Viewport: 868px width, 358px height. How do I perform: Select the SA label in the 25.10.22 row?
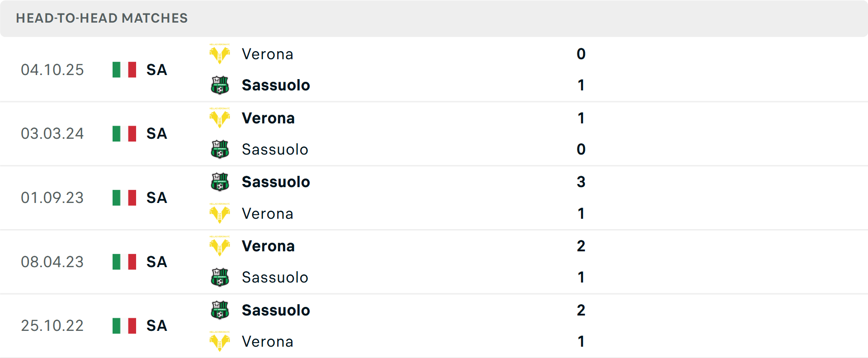(156, 325)
